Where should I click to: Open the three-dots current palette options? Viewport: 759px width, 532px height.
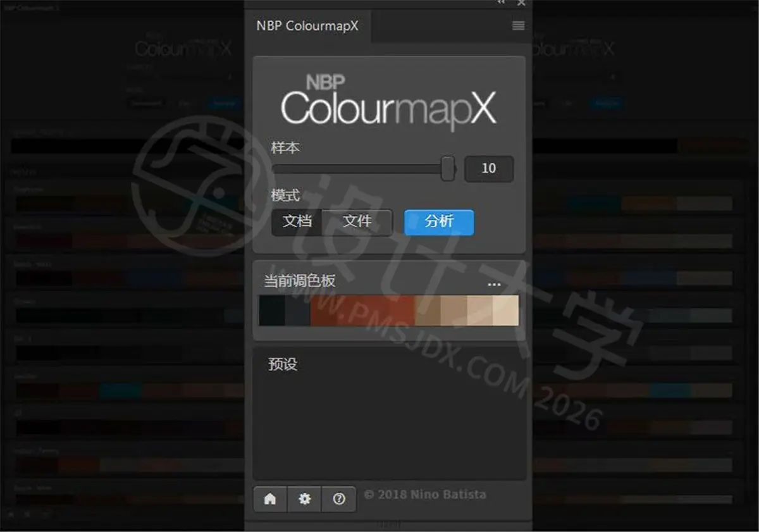[x=494, y=285]
